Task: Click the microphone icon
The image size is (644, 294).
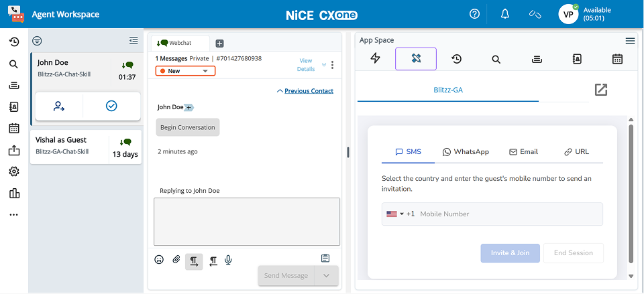Action: pyautogui.click(x=228, y=260)
